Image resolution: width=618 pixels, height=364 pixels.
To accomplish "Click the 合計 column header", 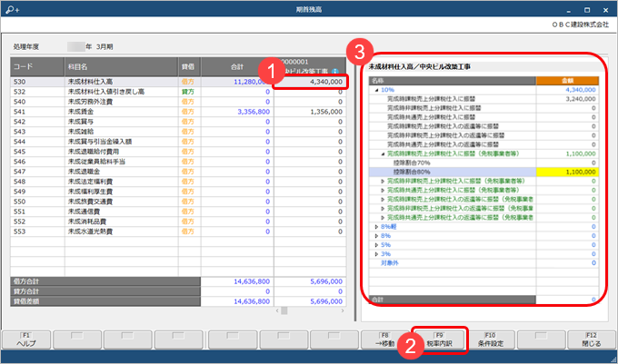I will [x=237, y=67].
